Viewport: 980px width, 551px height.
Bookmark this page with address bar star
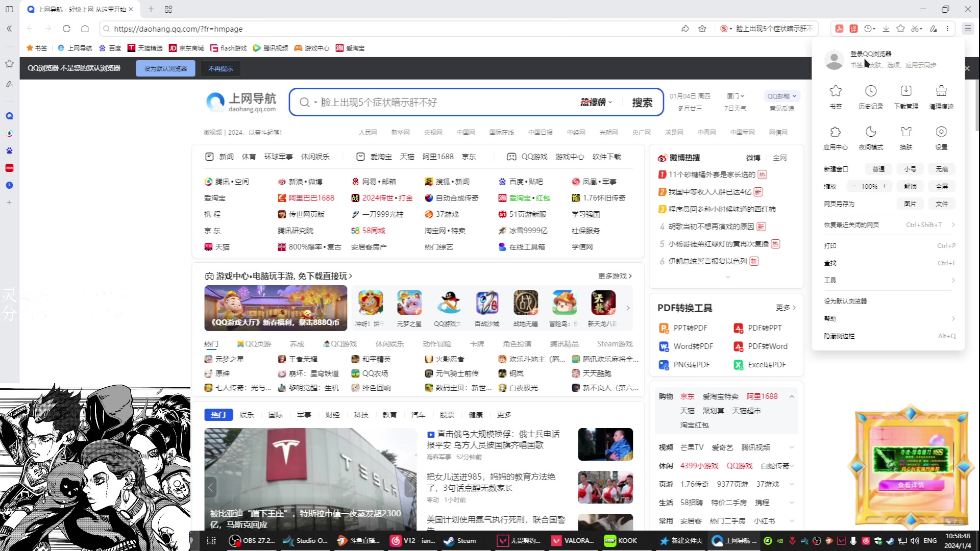click(x=702, y=29)
